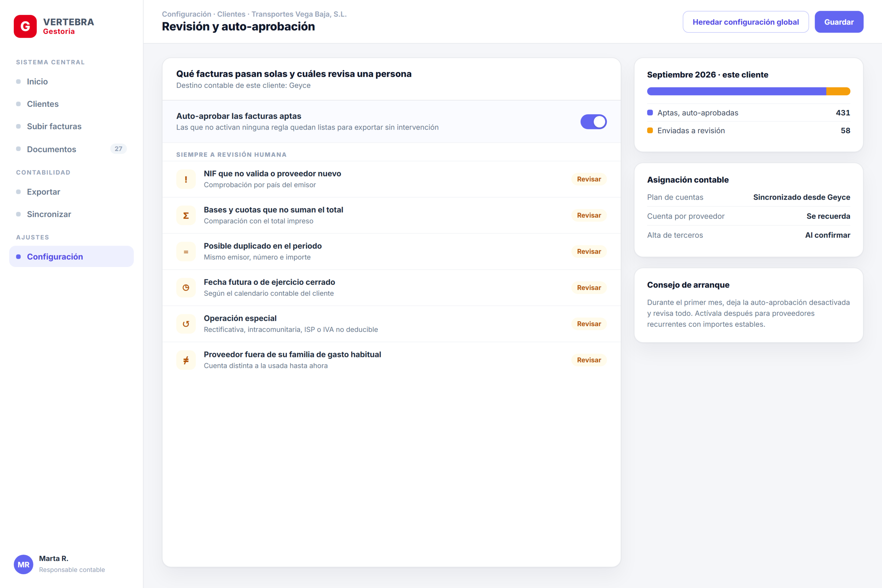Open Subir facturas page
This screenshot has width=882, height=588.
point(71,126)
